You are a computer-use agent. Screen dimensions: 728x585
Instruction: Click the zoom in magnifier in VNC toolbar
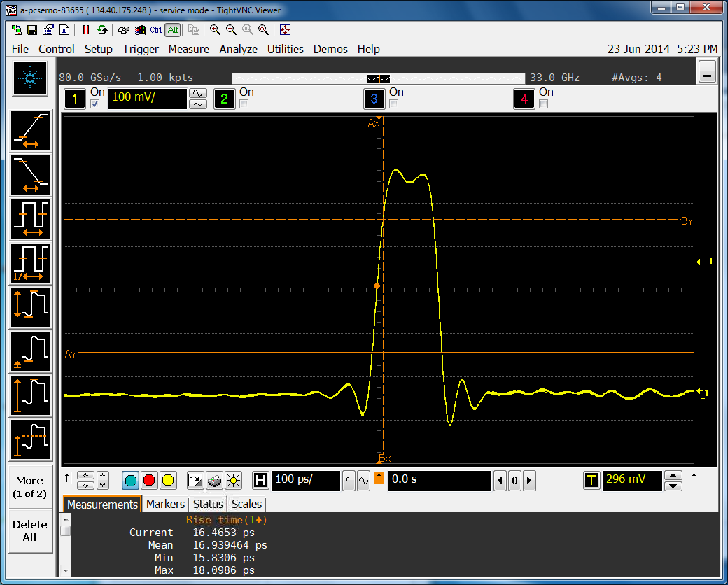pos(215,30)
